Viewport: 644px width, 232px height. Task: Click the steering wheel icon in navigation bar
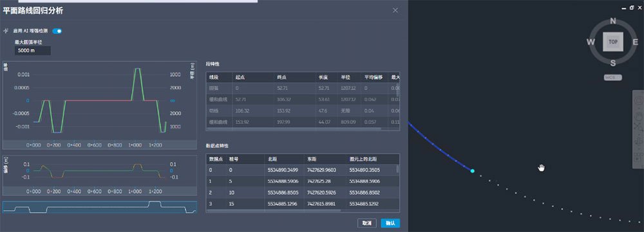(638, 100)
